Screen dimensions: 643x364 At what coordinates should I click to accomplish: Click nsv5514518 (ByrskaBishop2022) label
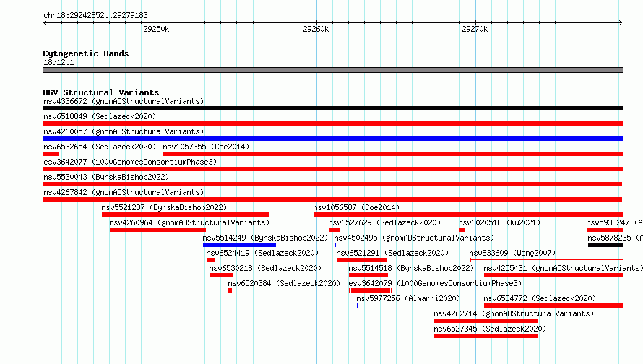point(411,268)
